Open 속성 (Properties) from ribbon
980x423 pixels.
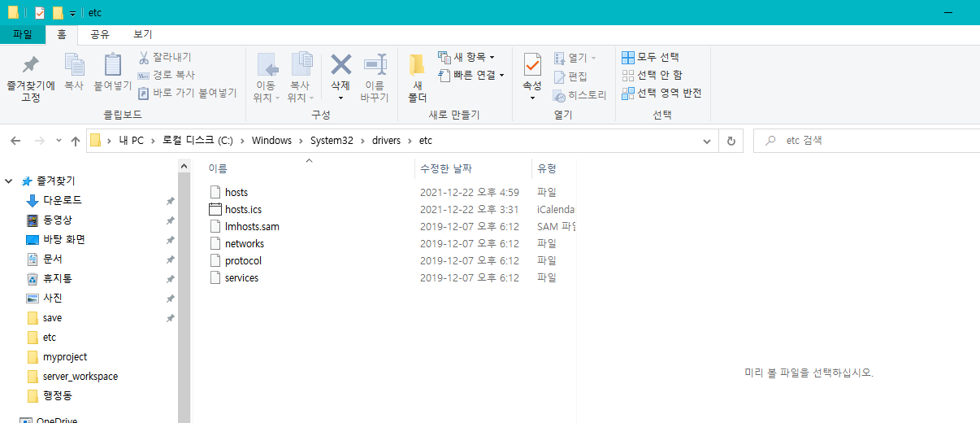[x=532, y=78]
